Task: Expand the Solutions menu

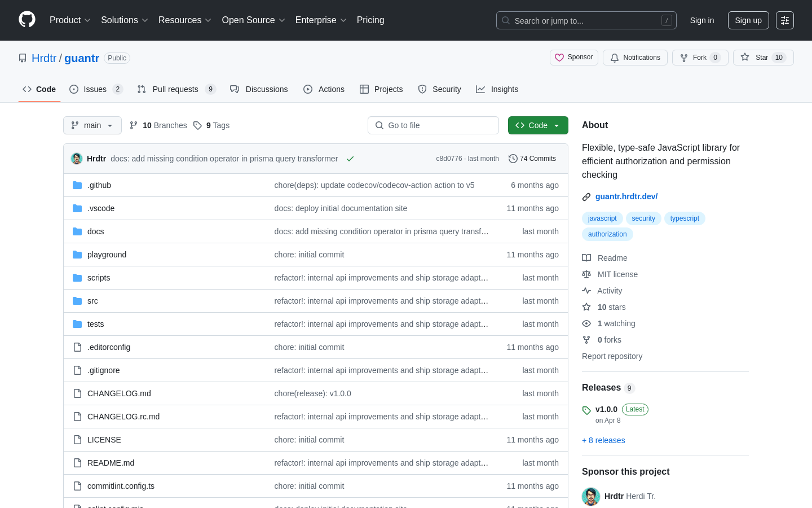Action: coord(125,20)
